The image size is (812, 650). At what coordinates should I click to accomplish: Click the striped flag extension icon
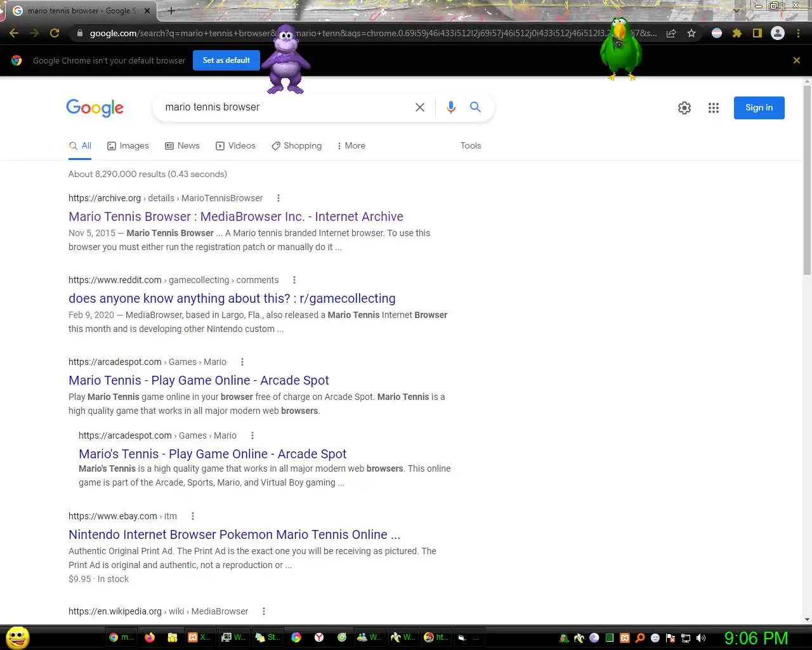[x=717, y=33]
